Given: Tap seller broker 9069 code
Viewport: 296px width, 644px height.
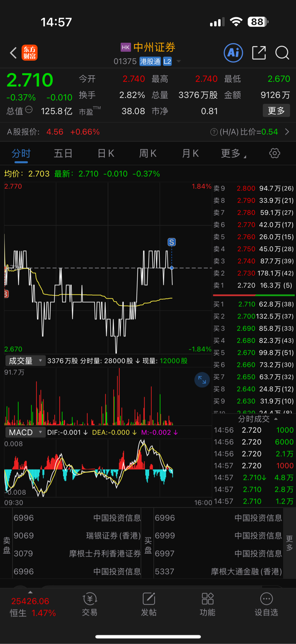Looking at the screenshot, I should [24, 536].
